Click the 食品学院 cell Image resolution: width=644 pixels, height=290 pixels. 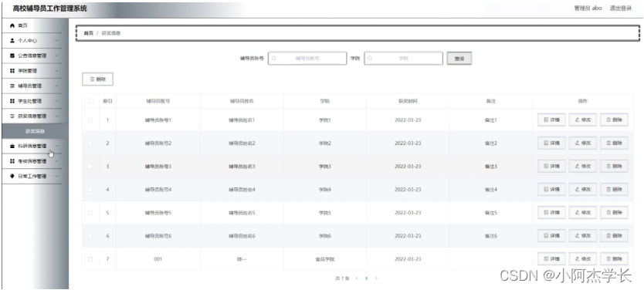[x=324, y=259]
